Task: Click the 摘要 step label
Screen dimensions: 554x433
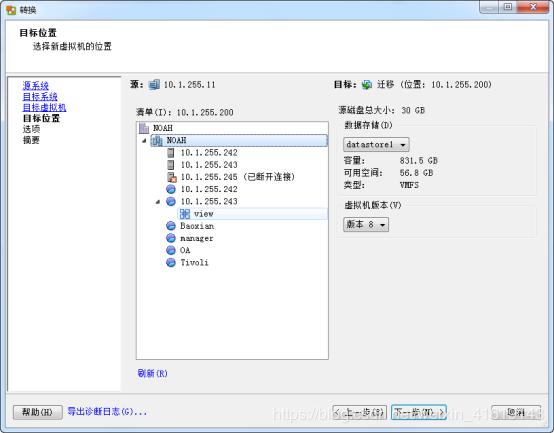Action: pos(31,140)
